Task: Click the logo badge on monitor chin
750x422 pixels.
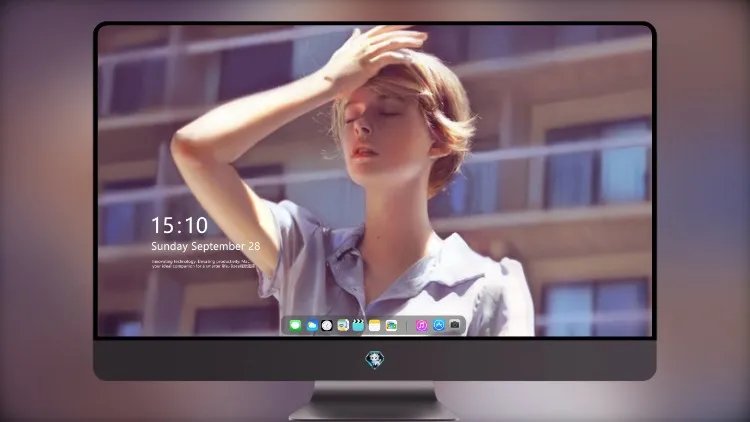Action: point(375,359)
